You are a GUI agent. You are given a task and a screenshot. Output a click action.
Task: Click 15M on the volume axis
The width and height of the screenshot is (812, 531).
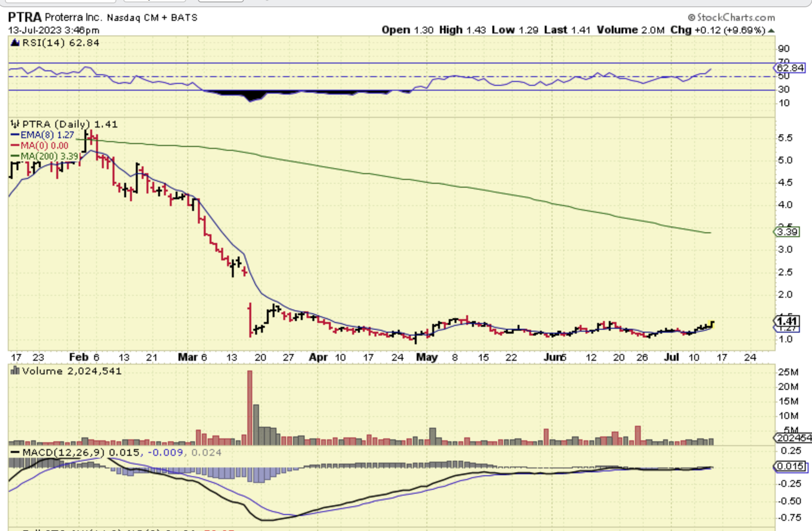(x=788, y=402)
